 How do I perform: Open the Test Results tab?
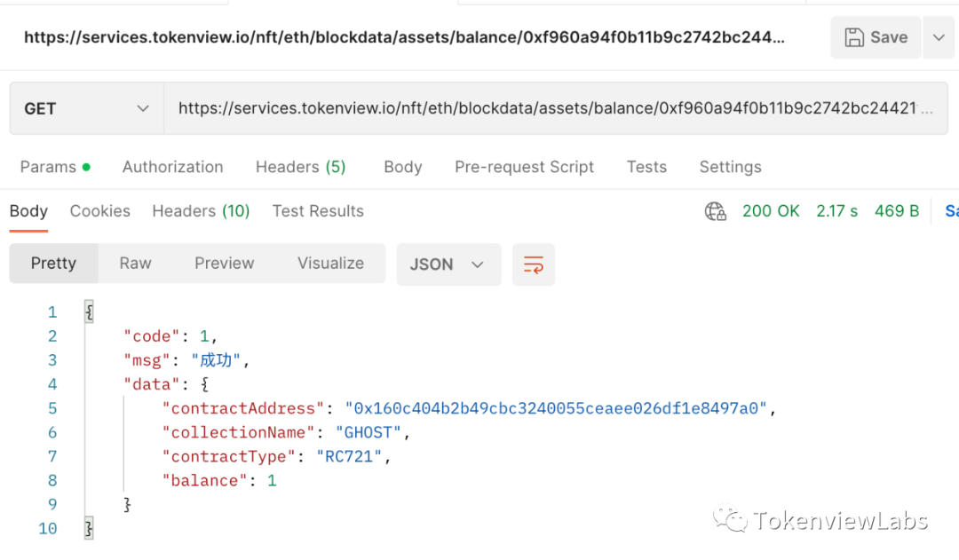[x=318, y=211]
